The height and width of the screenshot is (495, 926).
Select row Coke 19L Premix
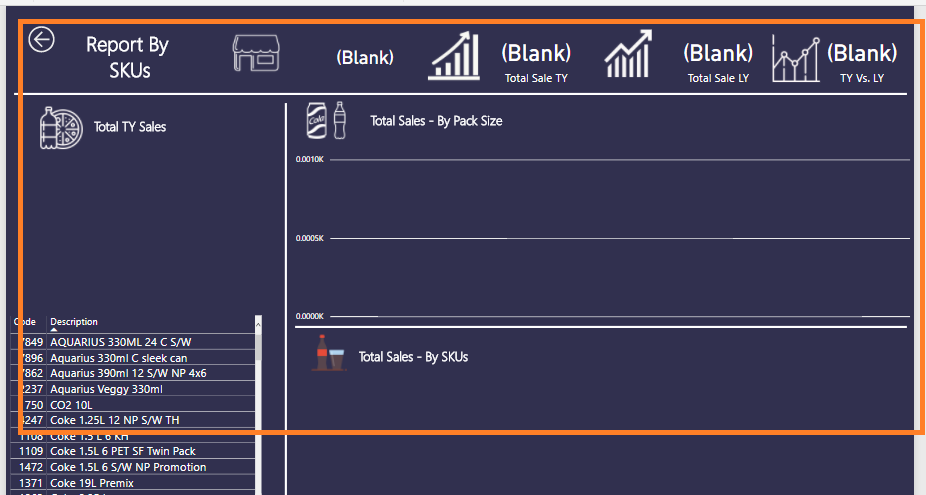133,483
